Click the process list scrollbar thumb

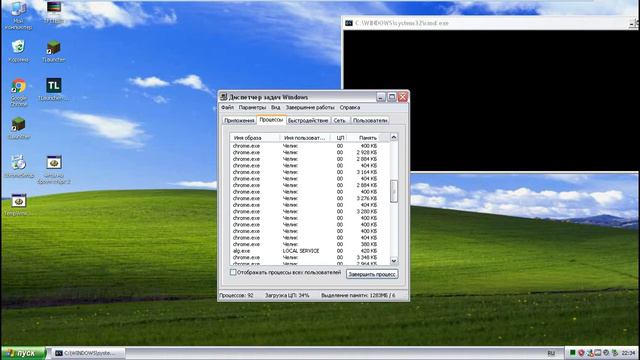pos(393,191)
